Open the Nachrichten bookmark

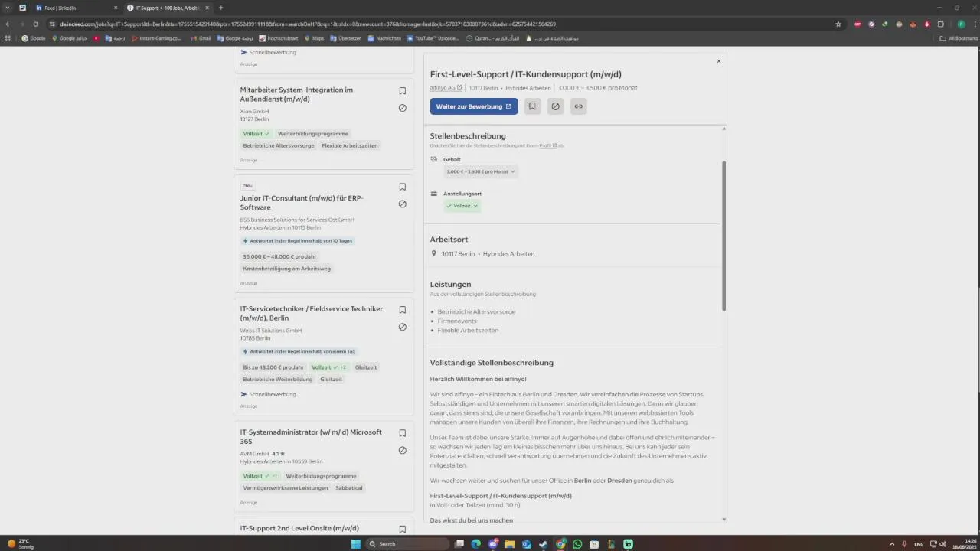pyautogui.click(x=384, y=38)
